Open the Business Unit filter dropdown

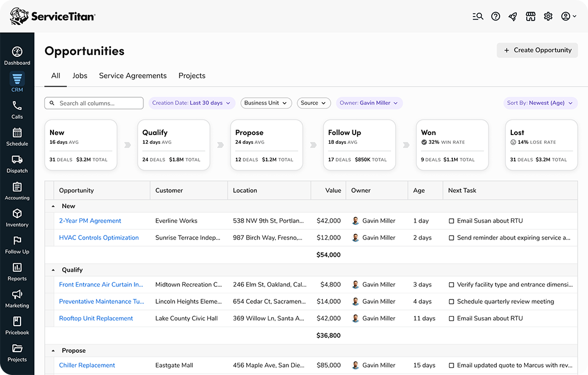coord(266,103)
